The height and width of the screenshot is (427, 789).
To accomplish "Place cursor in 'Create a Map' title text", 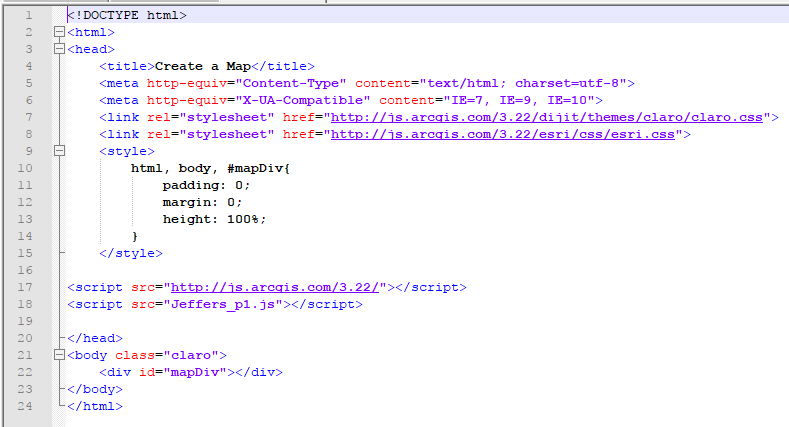I will 203,66.
